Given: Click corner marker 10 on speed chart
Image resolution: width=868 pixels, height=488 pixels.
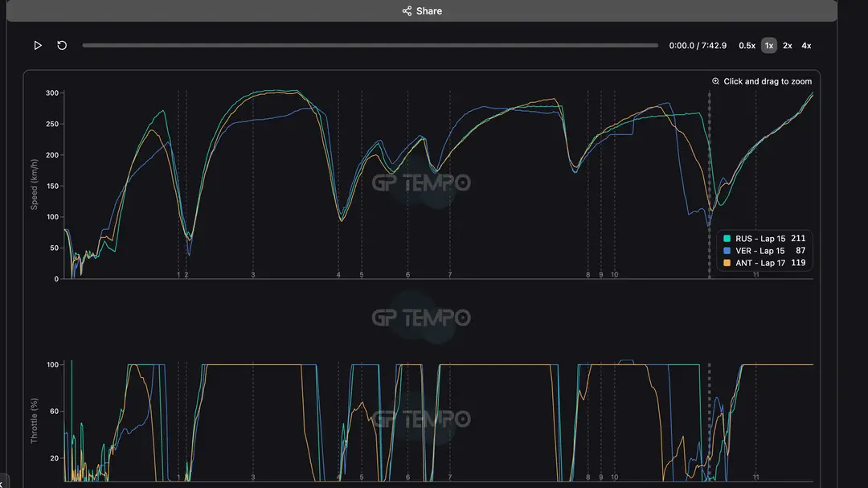Looking at the screenshot, I should pyautogui.click(x=615, y=275).
